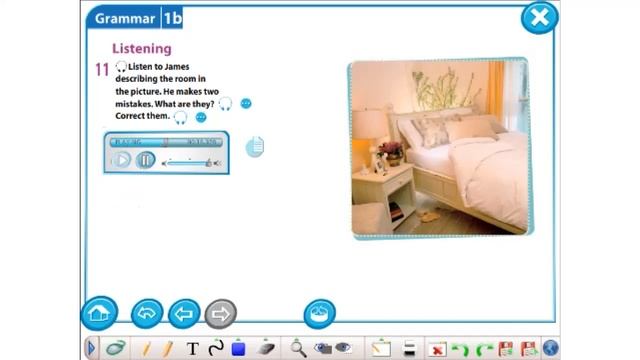Click the Grammar tab label

point(125,18)
